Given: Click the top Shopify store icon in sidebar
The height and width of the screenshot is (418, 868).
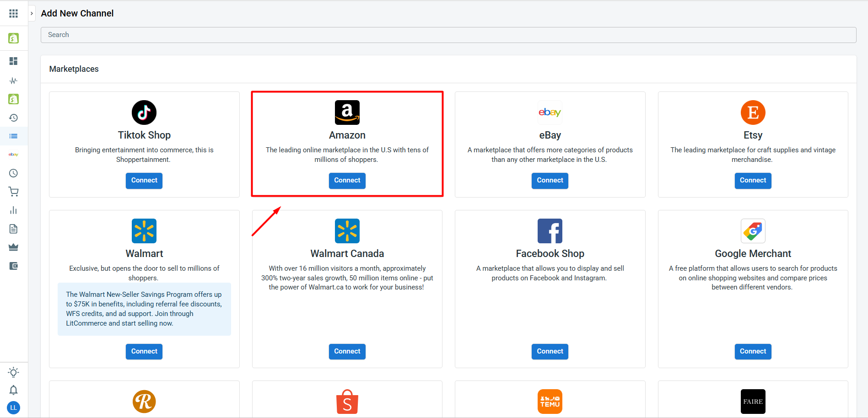Looking at the screenshot, I should [x=13, y=38].
